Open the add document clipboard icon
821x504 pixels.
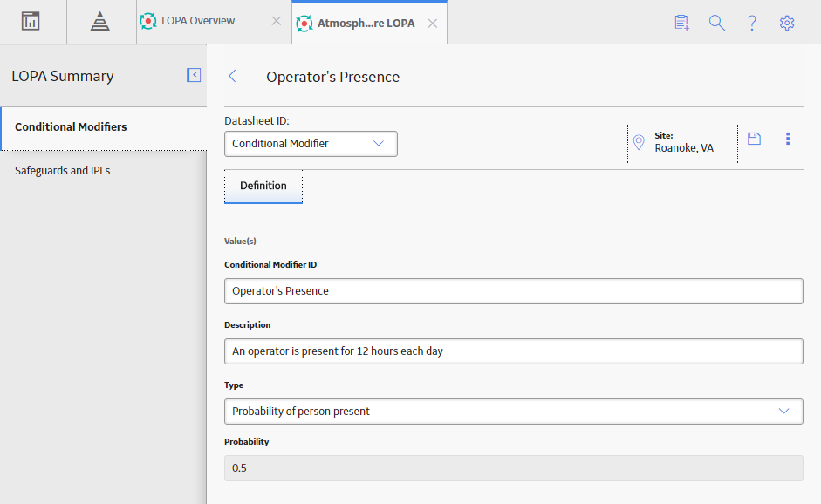[681, 23]
